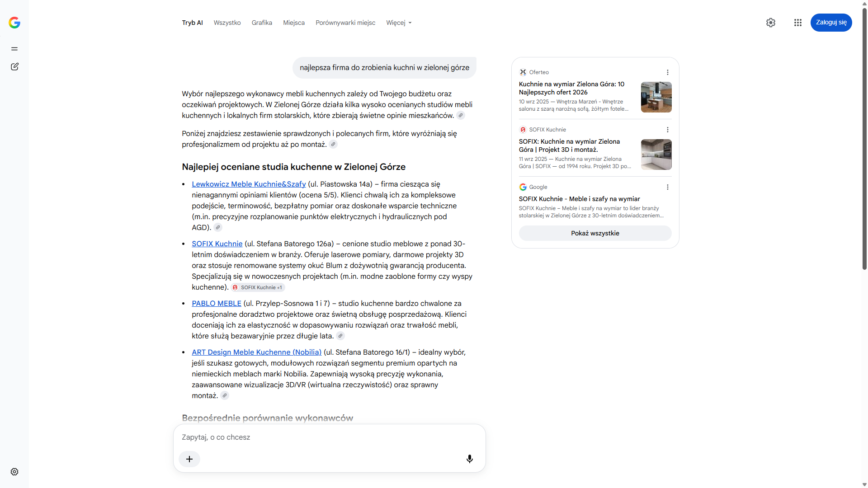868x488 pixels.
Task: Click the page vertical scrollbar thumb
Action: coord(864,138)
